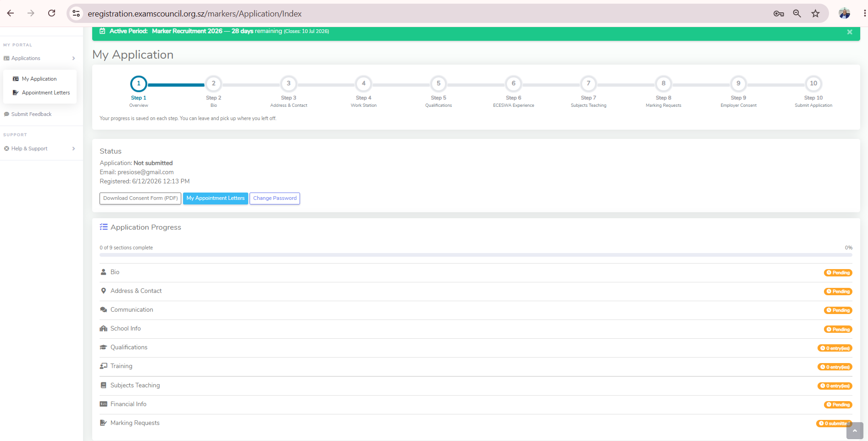
Task: Click the Pending badge for Financial Info
Action: [838, 405]
